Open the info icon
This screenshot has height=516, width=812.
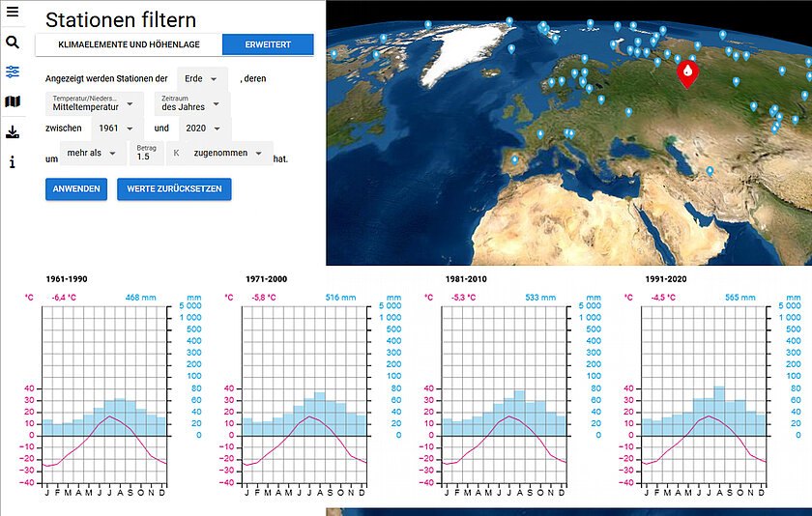[x=13, y=162]
